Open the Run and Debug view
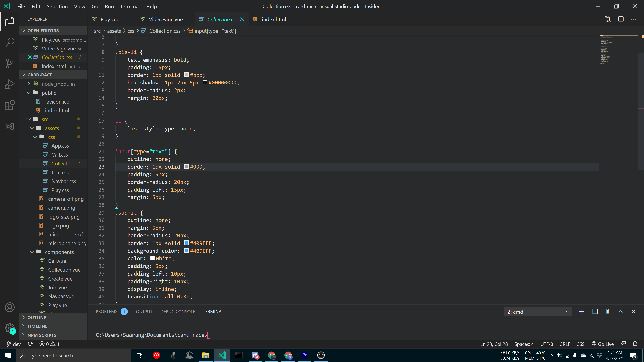This screenshot has height=362, width=644. coord(10,84)
